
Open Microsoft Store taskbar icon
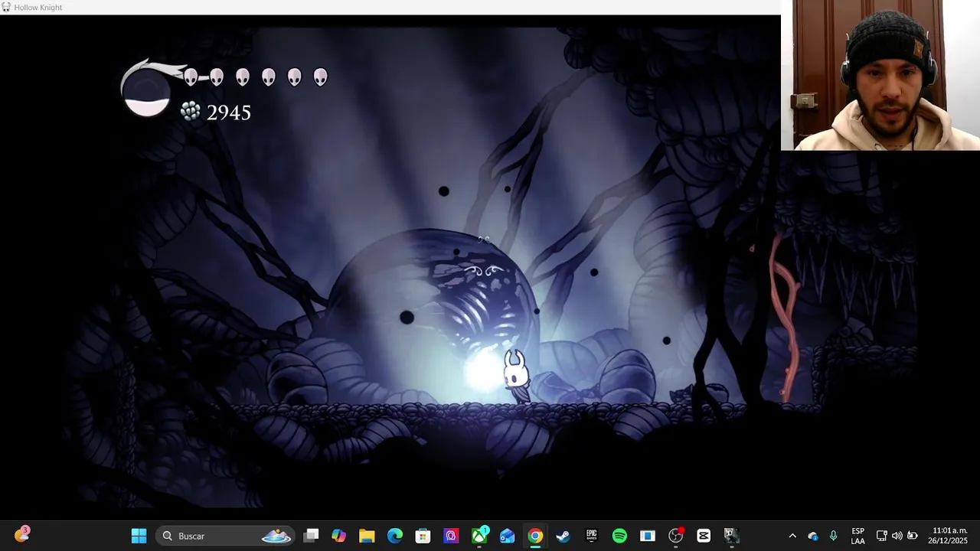(x=423, y=536)
